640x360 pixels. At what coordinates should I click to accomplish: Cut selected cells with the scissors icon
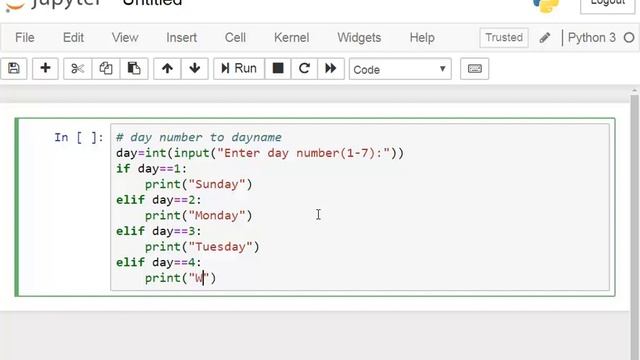[x=77, y=69]
